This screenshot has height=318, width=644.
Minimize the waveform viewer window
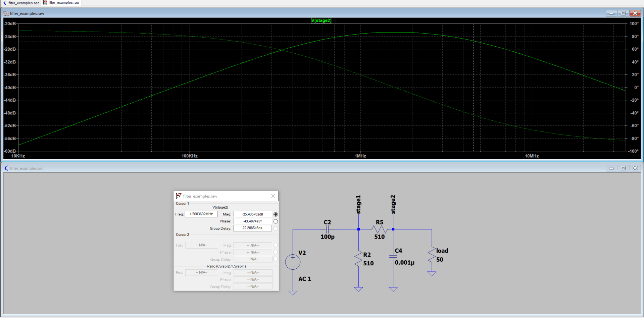[611, 13]
